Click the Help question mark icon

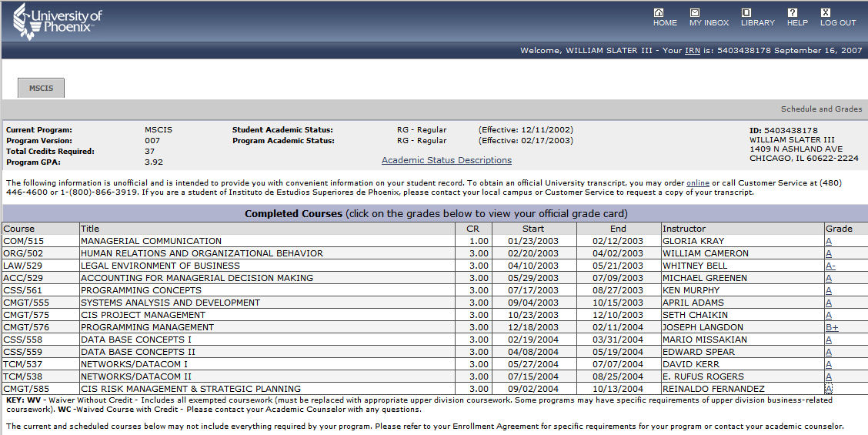click(x=793, y=12)
